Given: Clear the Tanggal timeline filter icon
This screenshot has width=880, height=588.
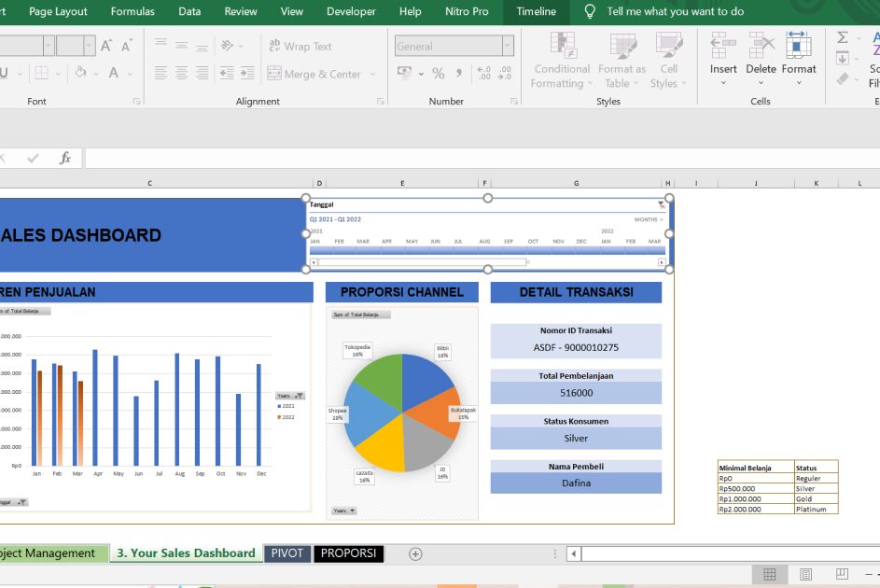Looking at the screenshot, I should (662, 204).
